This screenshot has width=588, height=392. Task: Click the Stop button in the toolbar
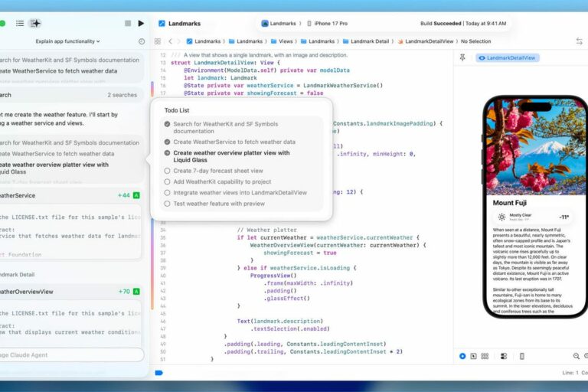point(126,24)
